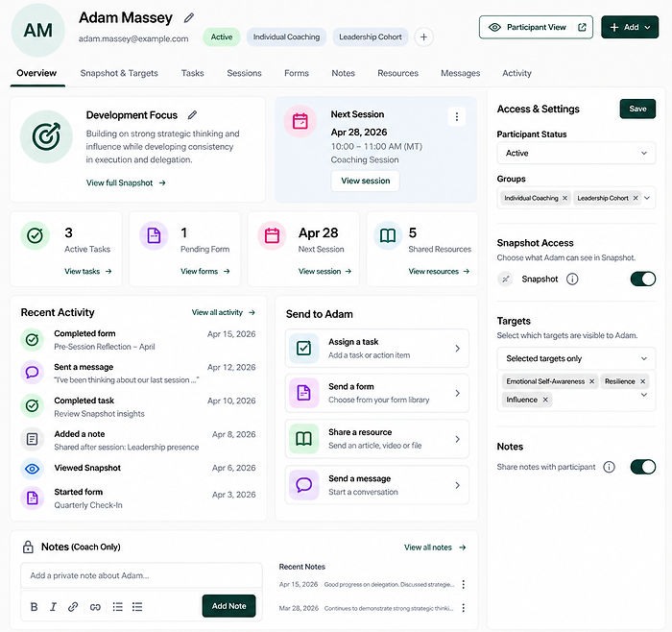
Task: Click the plus icon to add group tag
Action: click(423, 37)
